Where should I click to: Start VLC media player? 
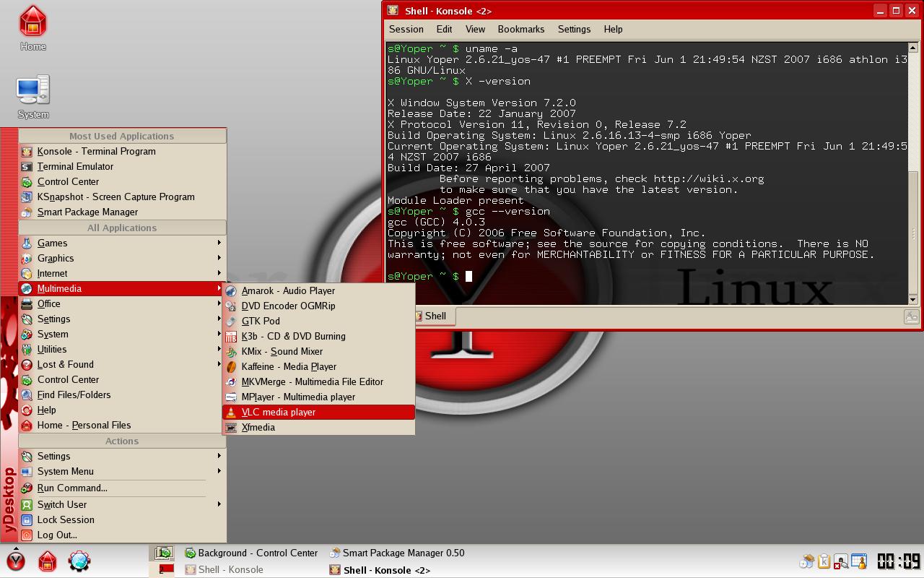pyautogui.click(x=318, y=412)
